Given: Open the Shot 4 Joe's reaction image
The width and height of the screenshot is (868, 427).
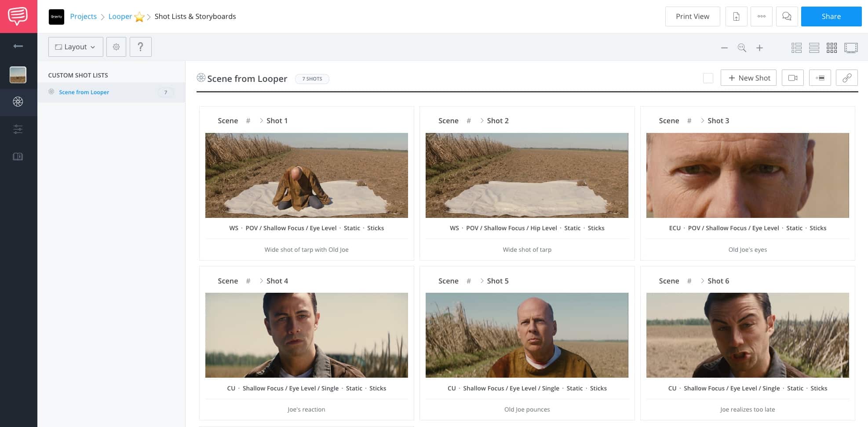Looking at the screenshot, I should (x=306, y=335).
